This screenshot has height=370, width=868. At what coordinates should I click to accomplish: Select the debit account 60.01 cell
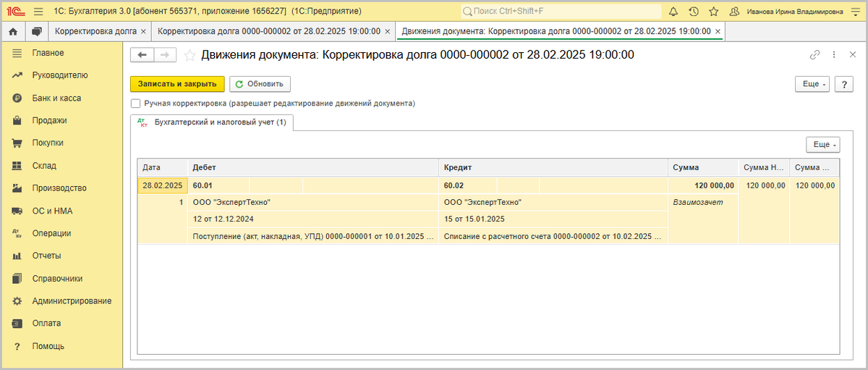pyautogui.click(x=218, y=185)
